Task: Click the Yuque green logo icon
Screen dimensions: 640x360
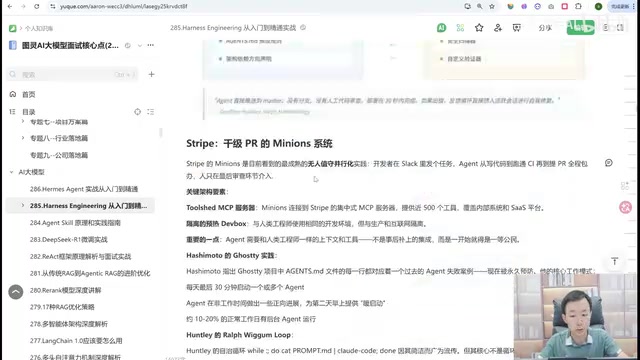Action: coord(13,28)
